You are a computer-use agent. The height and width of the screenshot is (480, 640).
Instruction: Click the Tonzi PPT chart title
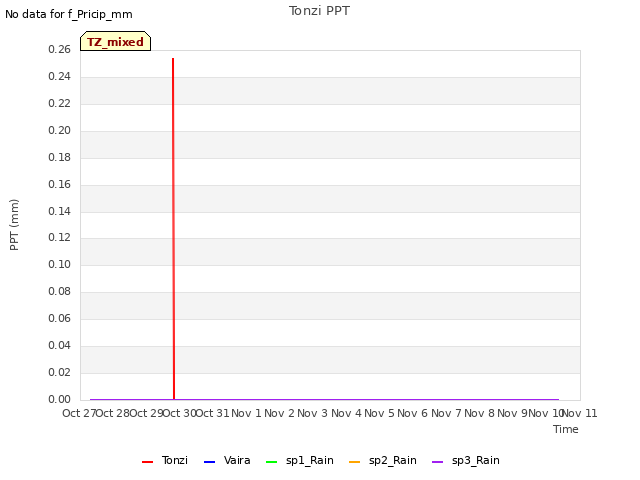tap(319, 11)
